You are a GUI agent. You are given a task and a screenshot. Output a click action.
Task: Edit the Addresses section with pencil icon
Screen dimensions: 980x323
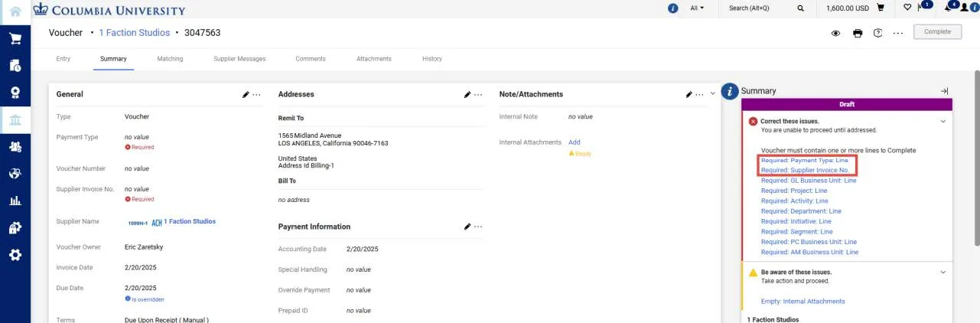coord(467,94)
